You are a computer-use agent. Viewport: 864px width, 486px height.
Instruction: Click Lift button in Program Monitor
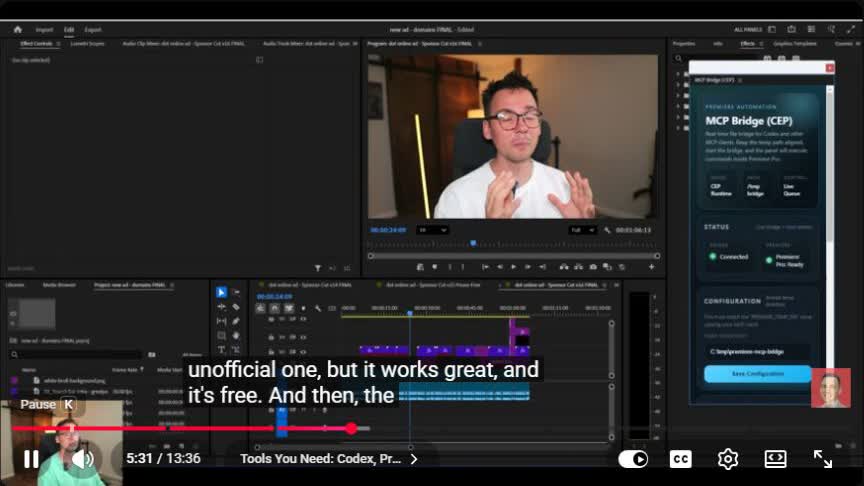tap(564, 267)
